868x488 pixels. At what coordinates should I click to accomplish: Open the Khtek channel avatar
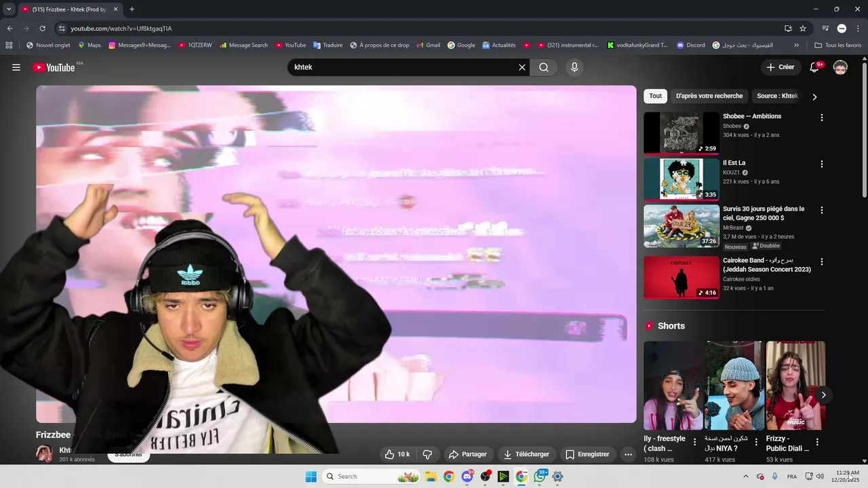click(x=45, y=454)
